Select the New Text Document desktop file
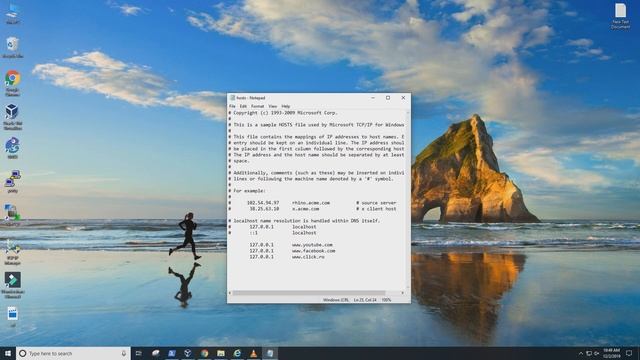 coord(620,16)
